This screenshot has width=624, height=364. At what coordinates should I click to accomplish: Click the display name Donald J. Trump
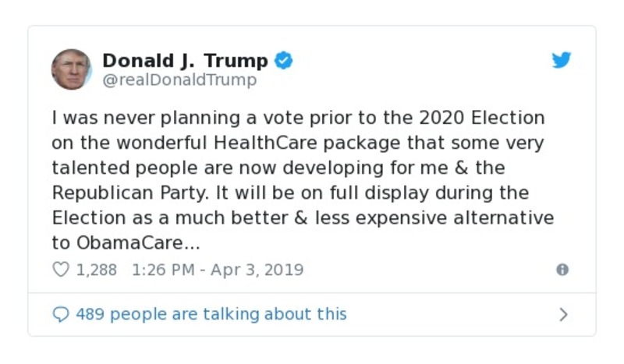(x=185, y=61)
